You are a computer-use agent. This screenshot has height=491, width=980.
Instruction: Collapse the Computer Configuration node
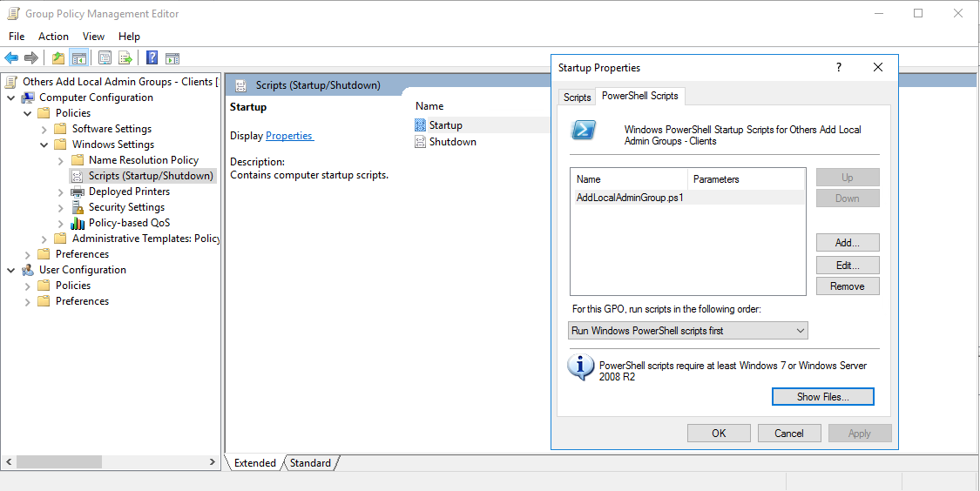(x=10, y=98)
